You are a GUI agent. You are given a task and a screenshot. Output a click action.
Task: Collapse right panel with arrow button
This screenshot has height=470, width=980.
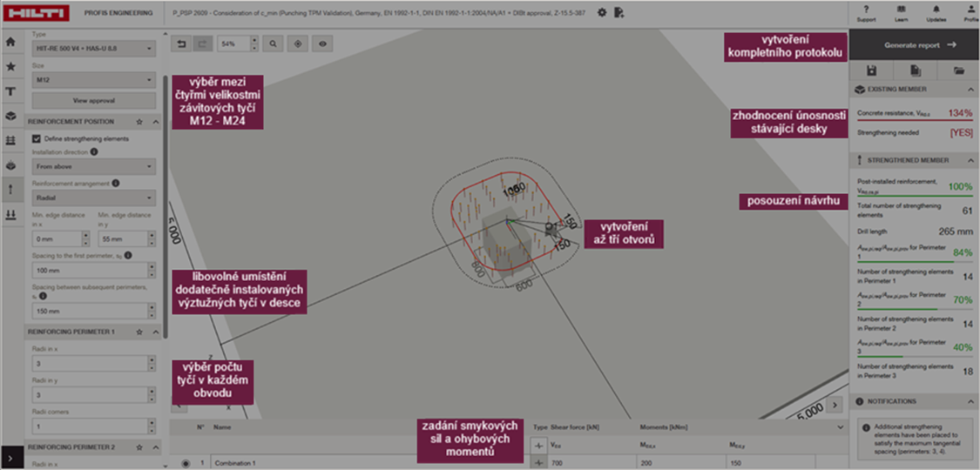pos(835,405)
